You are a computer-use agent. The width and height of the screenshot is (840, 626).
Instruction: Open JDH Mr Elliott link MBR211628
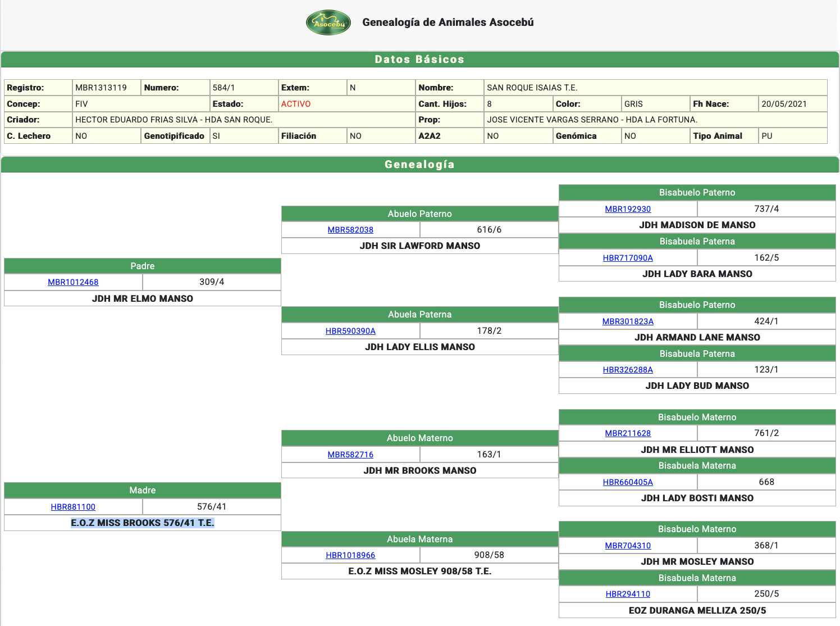coord(628,433)
